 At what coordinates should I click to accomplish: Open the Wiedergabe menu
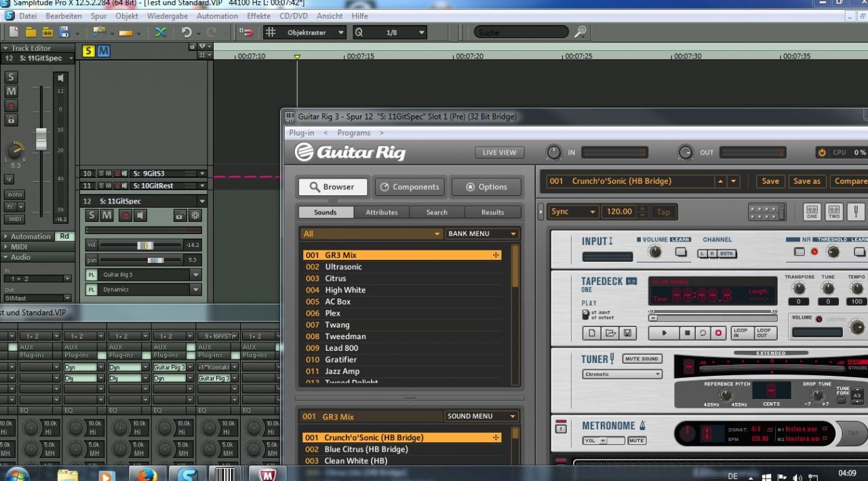(x=167, y=16)
